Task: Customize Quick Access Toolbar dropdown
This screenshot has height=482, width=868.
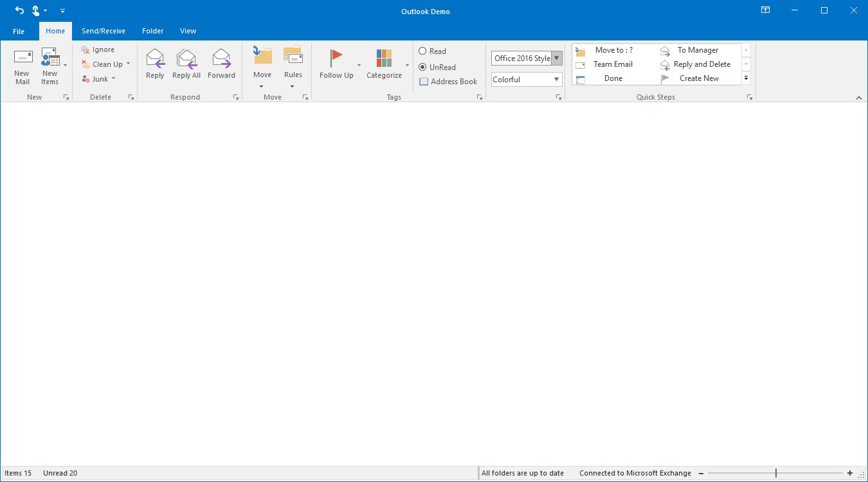Action: point(62,11)
